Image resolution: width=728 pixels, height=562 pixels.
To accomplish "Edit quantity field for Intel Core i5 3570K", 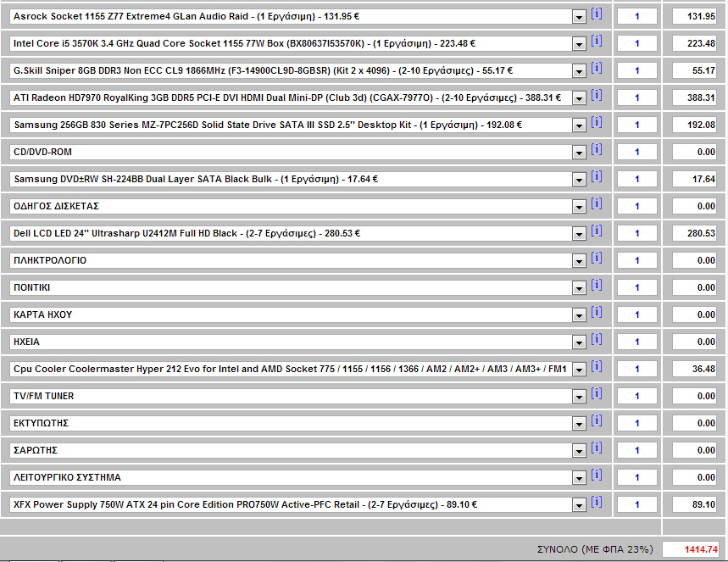I will pos(637,43).
